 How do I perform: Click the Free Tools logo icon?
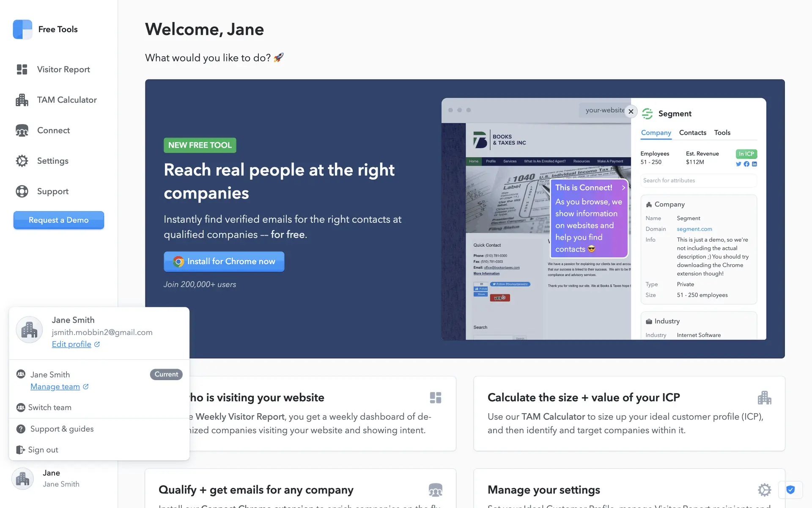click(22, 29)
